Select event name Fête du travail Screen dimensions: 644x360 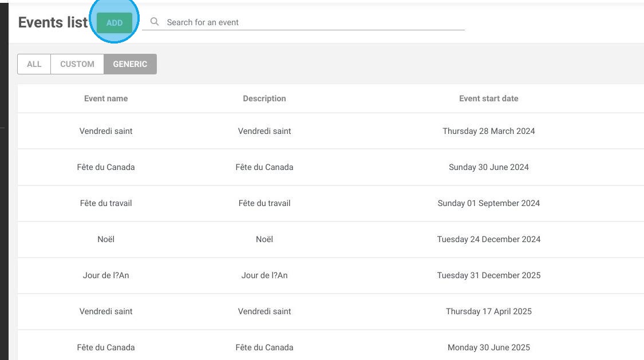point(106,203)
